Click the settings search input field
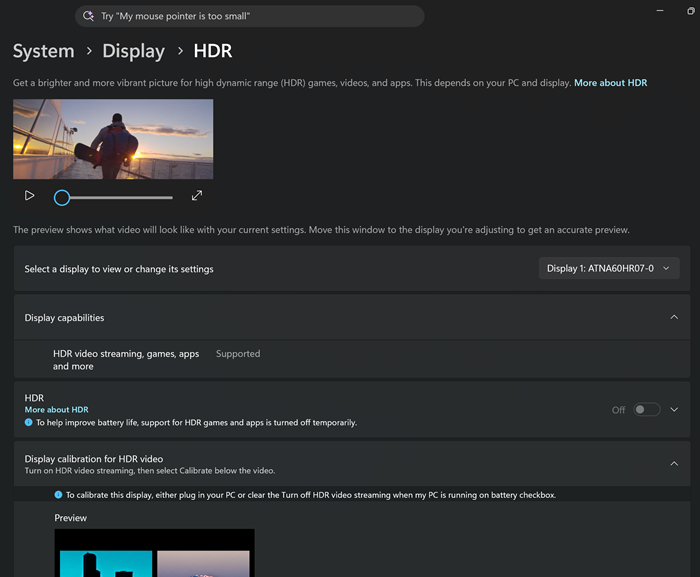Viewport: 700px width, 577px height. (250, 16)
